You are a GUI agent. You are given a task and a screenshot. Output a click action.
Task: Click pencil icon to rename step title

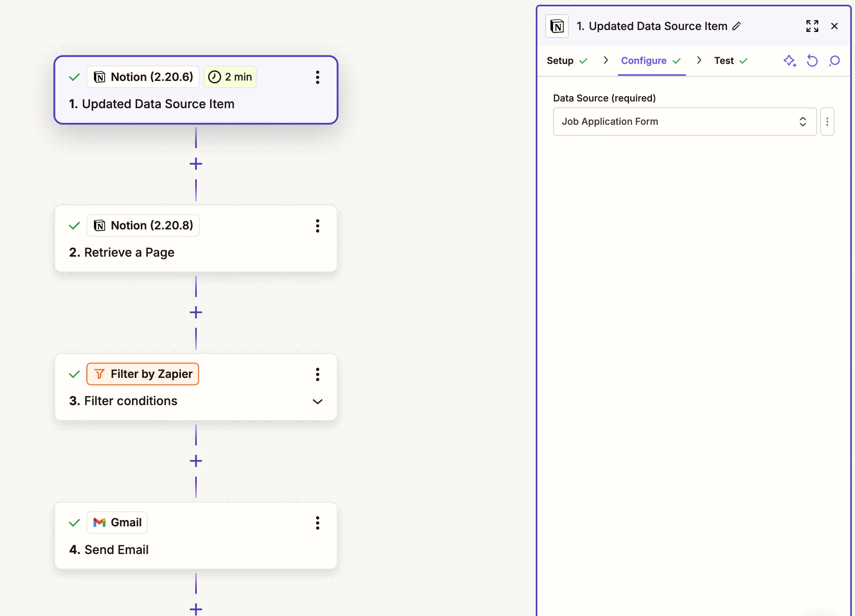[736, 26]
